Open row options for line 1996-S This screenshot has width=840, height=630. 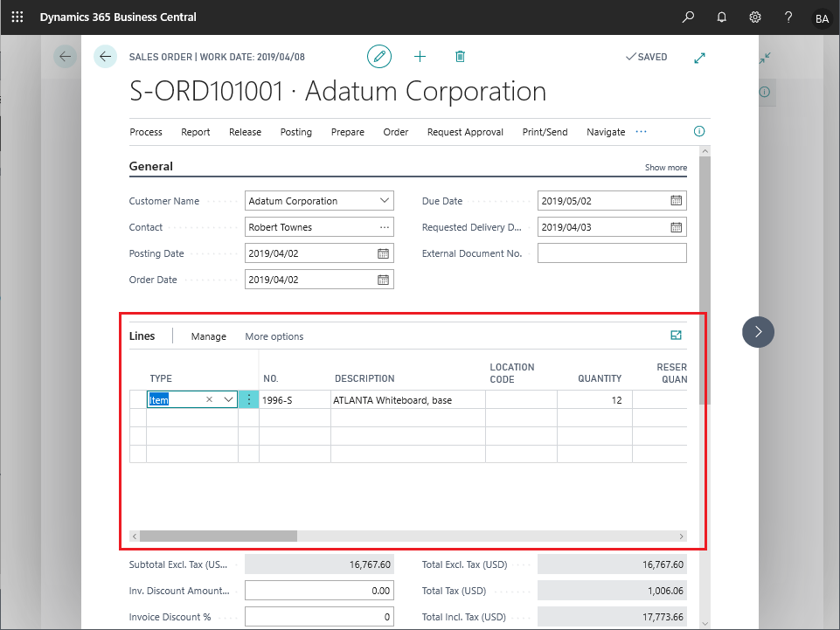[248, 399]
